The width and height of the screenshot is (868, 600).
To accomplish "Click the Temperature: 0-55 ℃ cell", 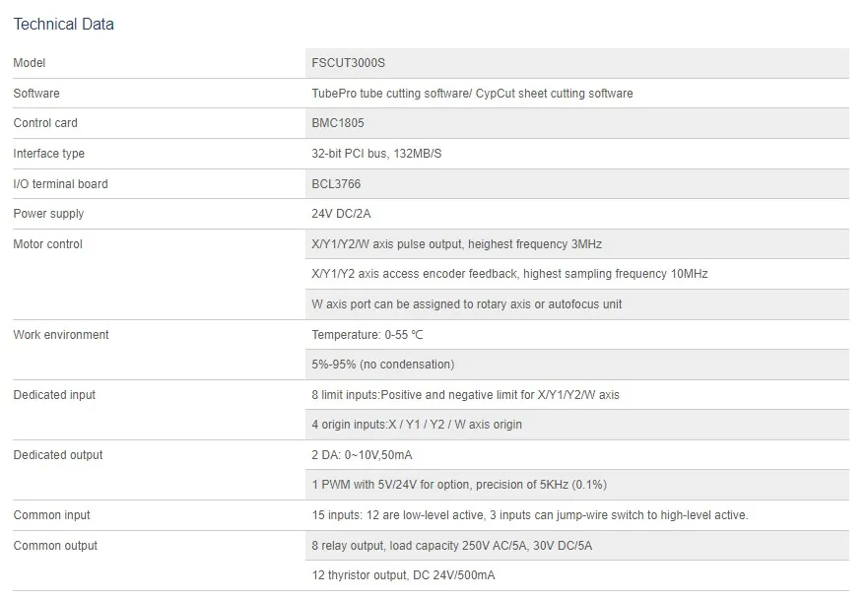I will [x=367, y=335].
